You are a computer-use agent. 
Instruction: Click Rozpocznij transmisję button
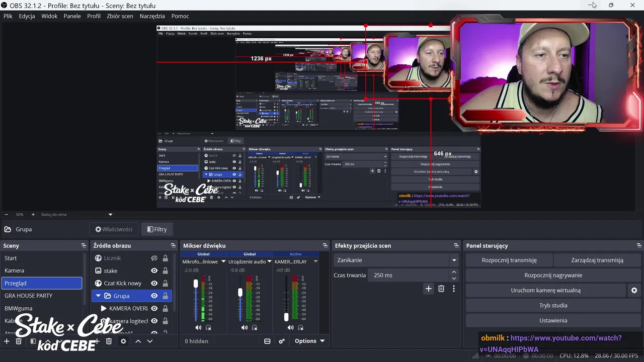click(x=509, y=260)
